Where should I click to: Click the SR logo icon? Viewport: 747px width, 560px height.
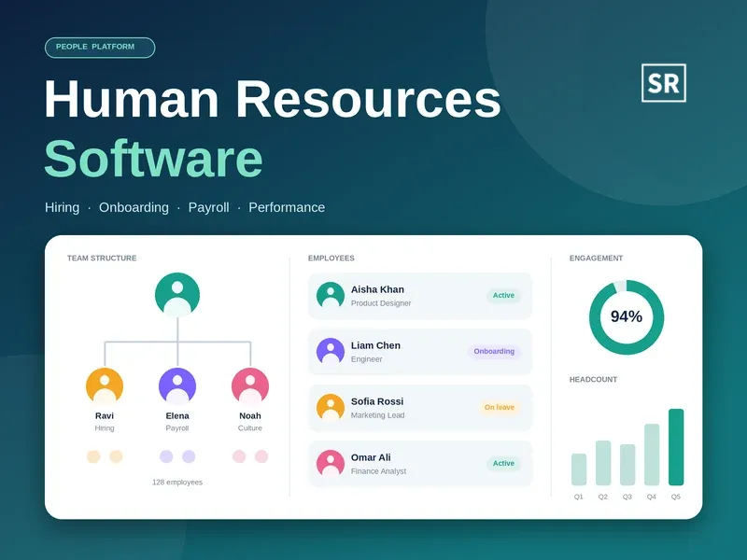tap(664, 83)
